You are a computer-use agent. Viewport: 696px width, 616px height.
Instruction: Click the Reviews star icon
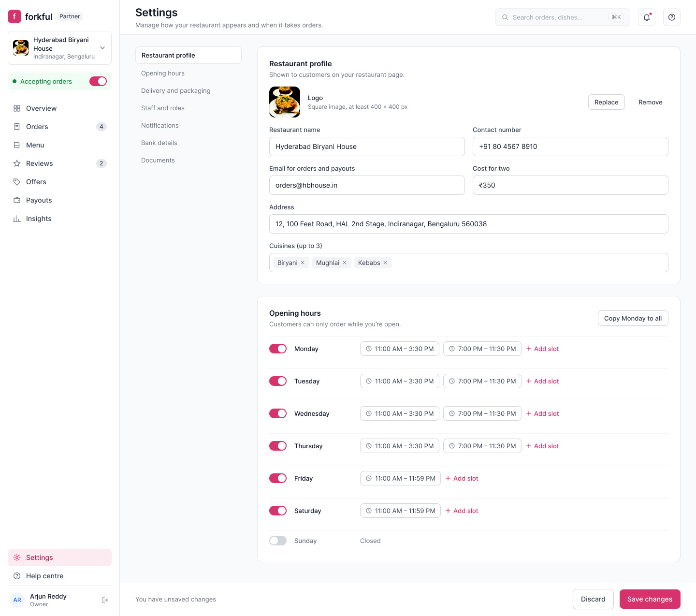(17, 163)
